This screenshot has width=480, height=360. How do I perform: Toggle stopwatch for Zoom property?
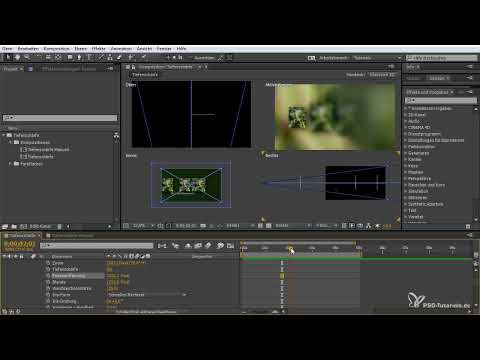tap(48, 263)
